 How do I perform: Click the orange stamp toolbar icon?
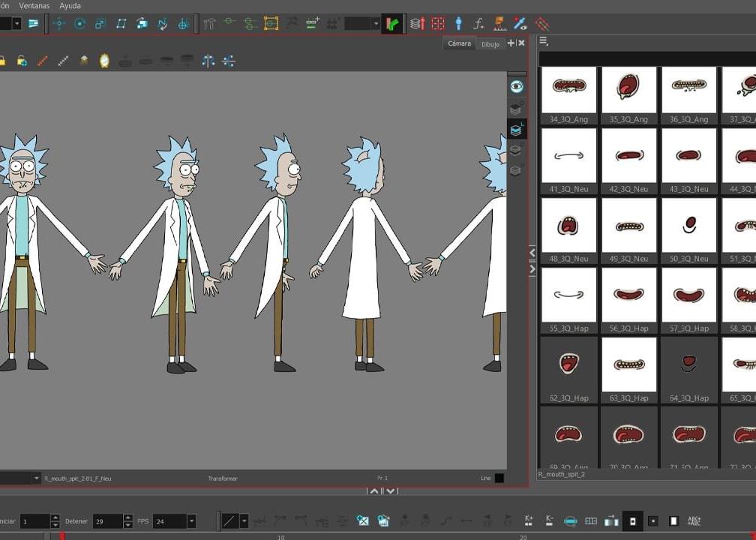coord(499,24)
